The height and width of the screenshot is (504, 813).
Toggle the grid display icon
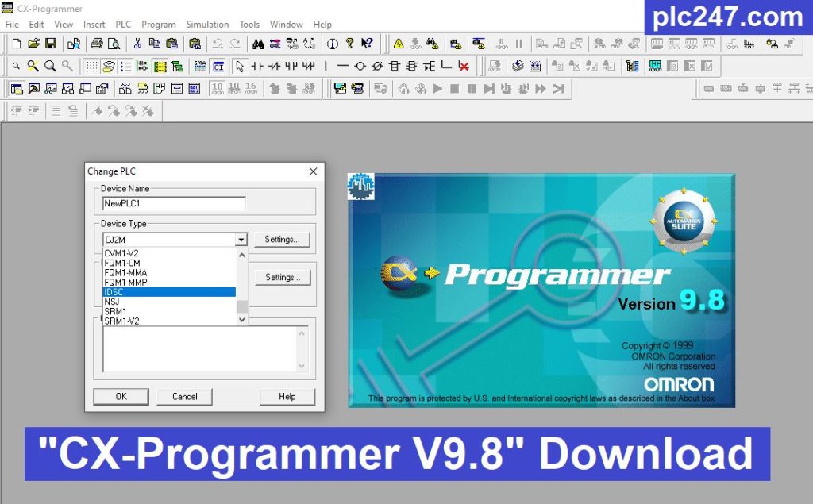tap(91, 66)
